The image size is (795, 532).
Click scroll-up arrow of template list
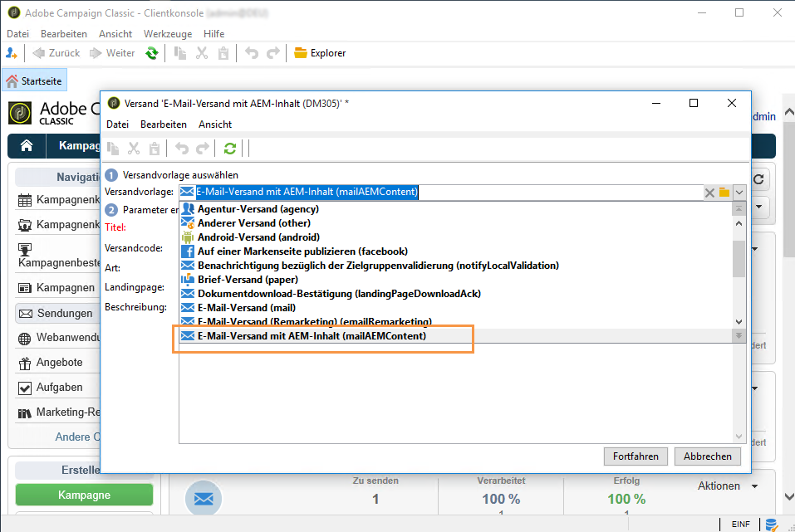coord(739,223)
